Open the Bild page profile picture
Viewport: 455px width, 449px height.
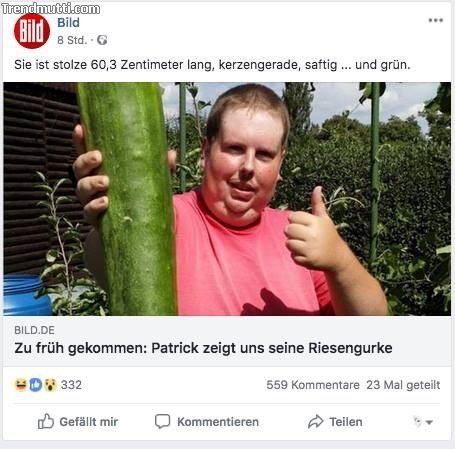tap(32, 31)
